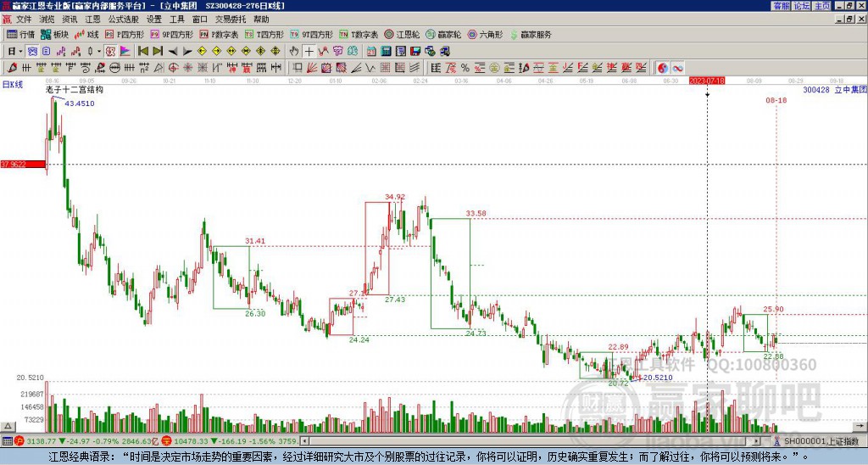Select the protractor angle tool
This screenshot has height=465, width=868.
pos(159,68)
